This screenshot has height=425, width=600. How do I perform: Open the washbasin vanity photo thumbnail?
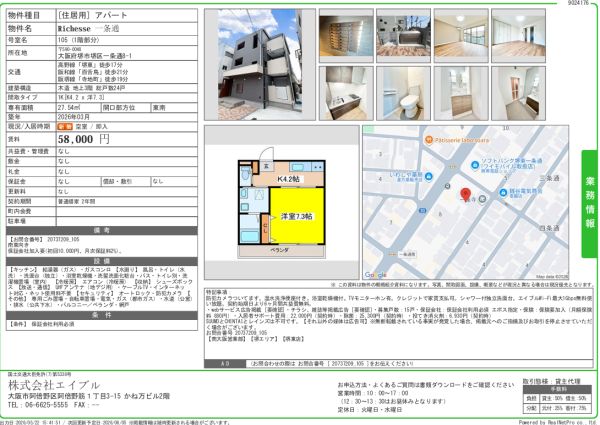pos(461,93)
